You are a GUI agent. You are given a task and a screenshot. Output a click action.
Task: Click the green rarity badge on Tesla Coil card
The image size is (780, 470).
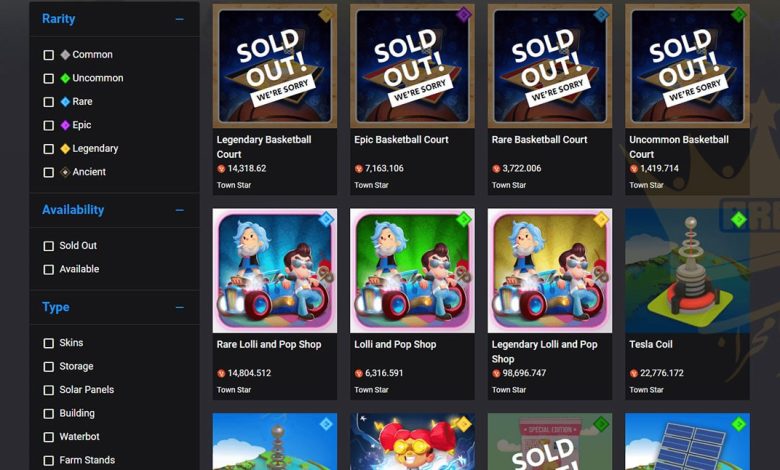739,219
